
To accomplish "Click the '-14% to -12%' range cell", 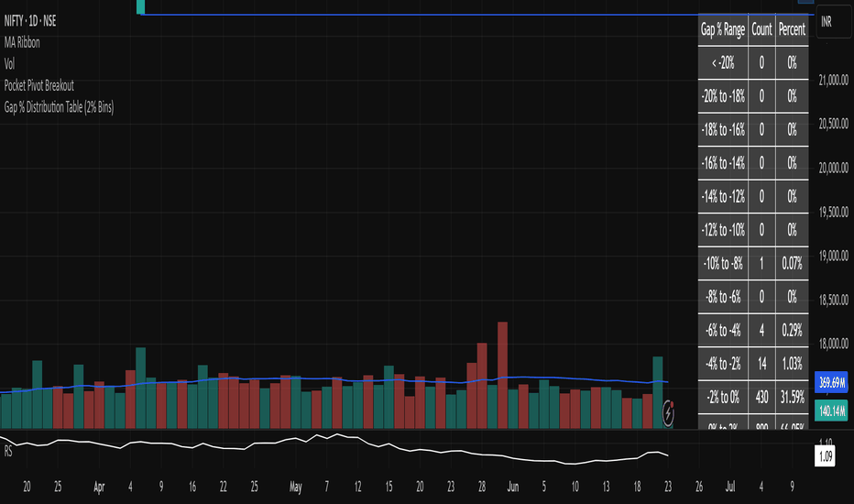I will tap(723, 197).
